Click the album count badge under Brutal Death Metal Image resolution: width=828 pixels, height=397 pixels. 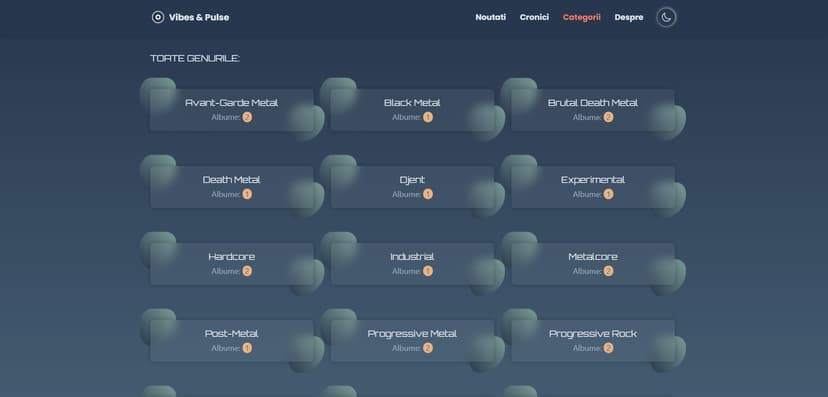(x=608, y=117)
